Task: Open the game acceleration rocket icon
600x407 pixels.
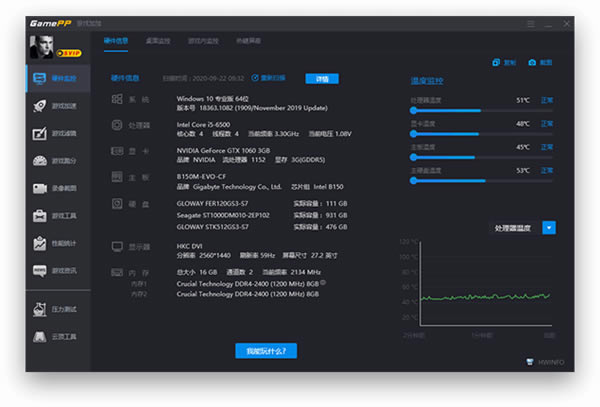Action: tap(39, 106)
